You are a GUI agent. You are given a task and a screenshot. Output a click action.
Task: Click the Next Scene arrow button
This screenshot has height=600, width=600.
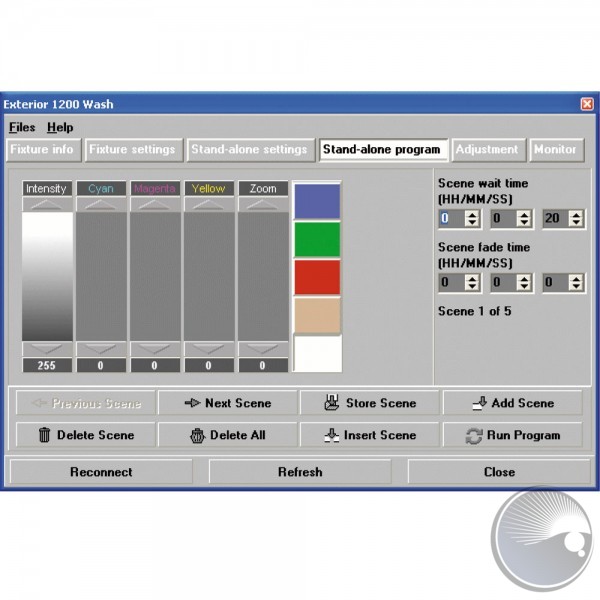228,403
